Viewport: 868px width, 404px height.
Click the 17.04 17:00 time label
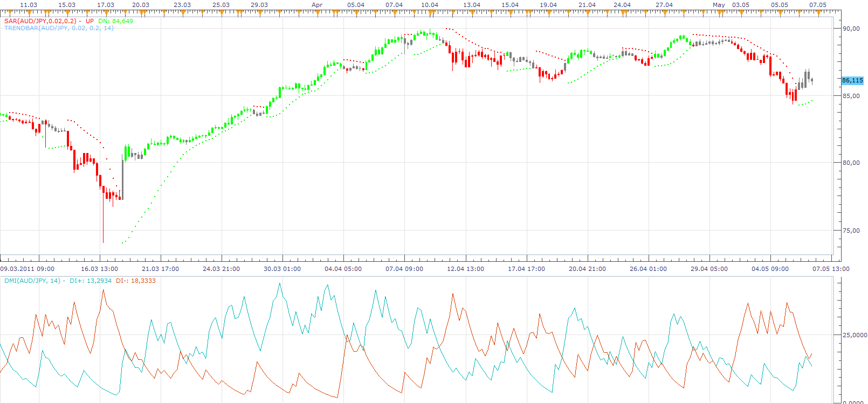[x=526, y=269]
